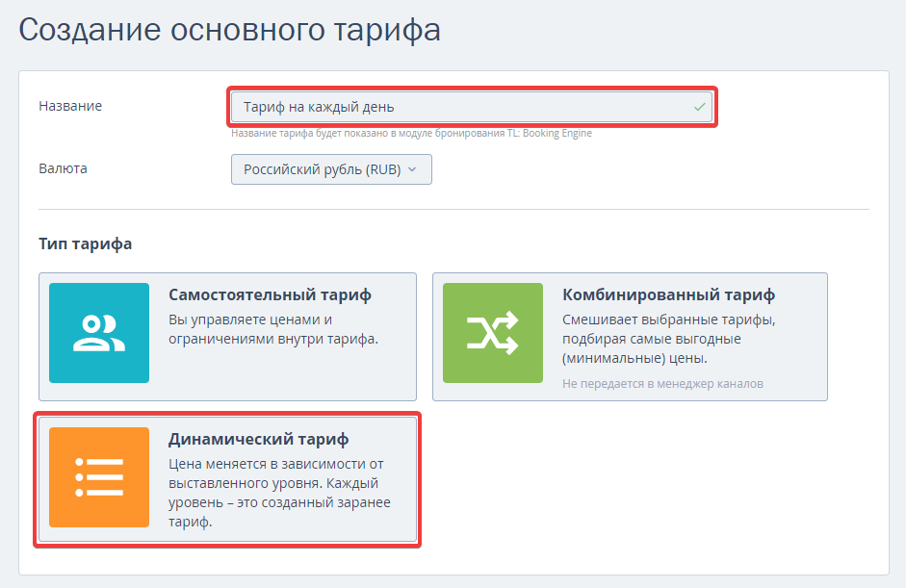The image size is (906, 588).
Task: Click the Название field label
Action: tap(70, 106)
